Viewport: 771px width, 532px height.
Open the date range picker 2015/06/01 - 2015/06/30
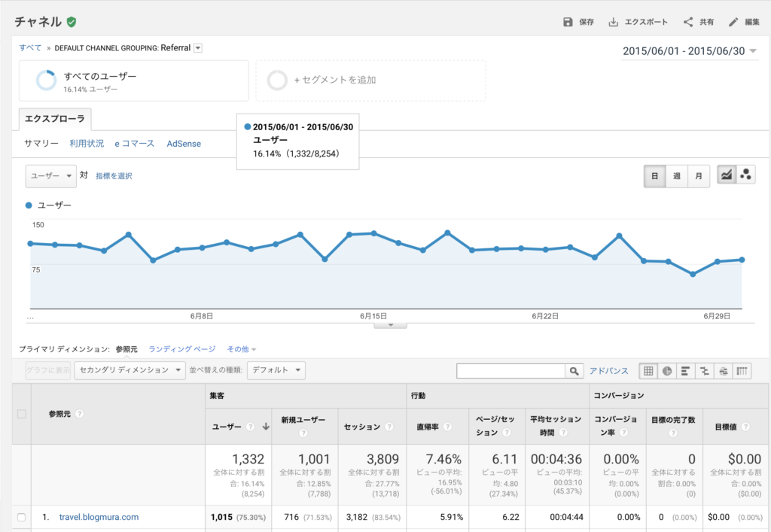[690, 51]
